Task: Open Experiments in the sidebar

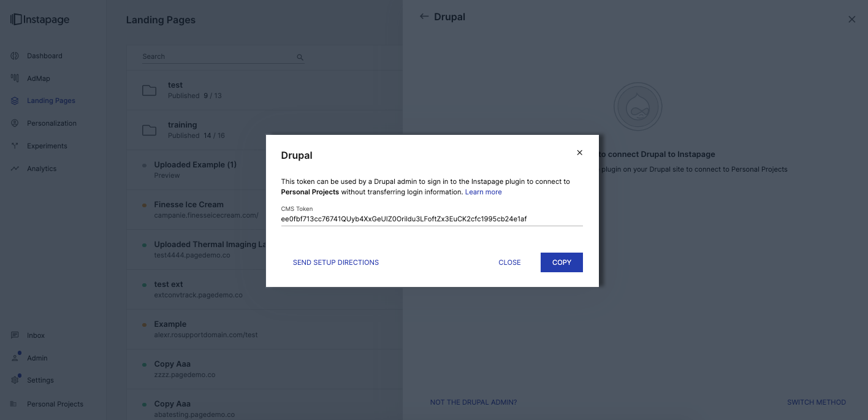Action: pyautogui.click(x=47, y=146)
